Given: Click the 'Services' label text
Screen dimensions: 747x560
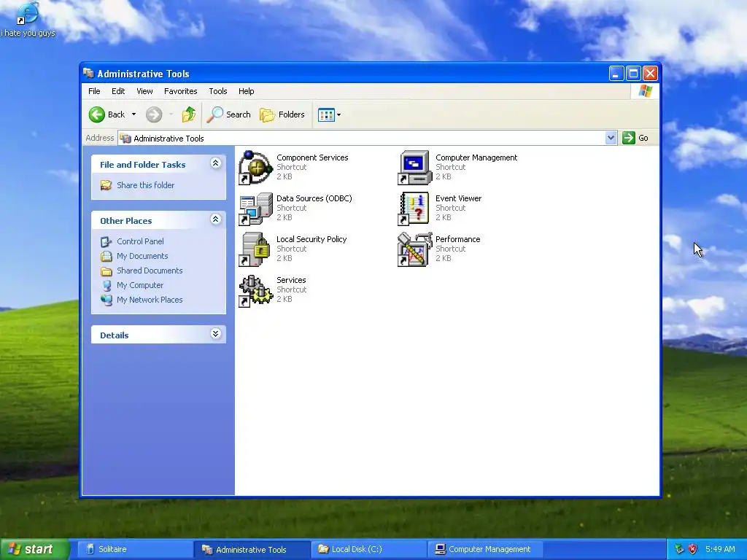Looking at the screenshot, I should pos(291,281).
